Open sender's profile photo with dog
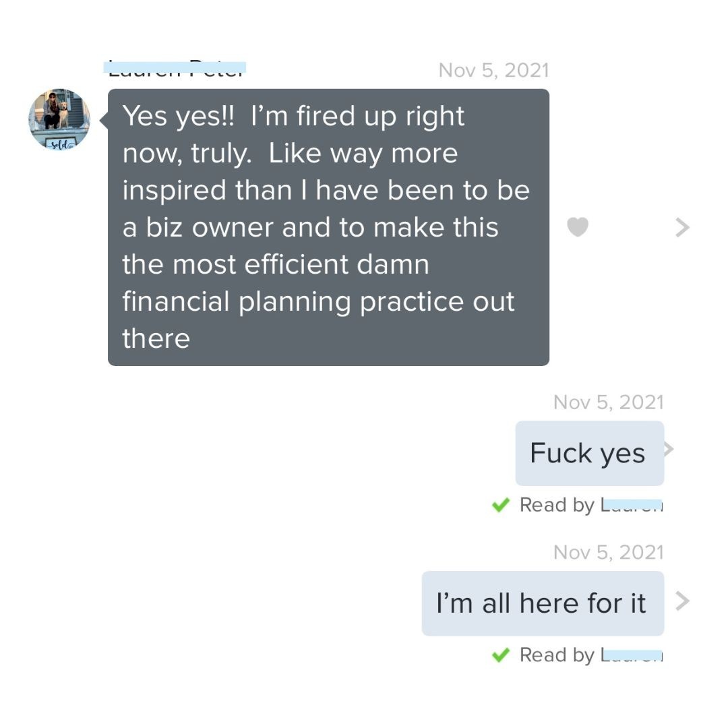Viewport: 728px width, 728px height. click(x=59, y=119)
